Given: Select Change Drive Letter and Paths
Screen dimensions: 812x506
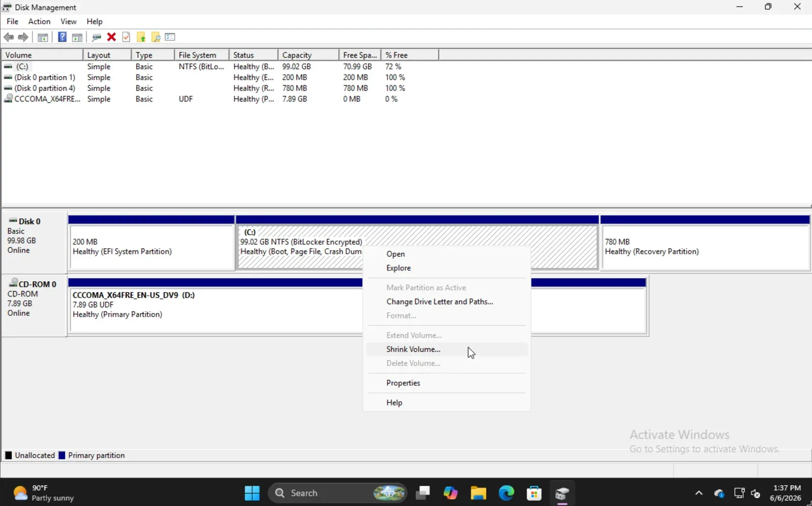Looking at the screenshot, I should (447, 301).
